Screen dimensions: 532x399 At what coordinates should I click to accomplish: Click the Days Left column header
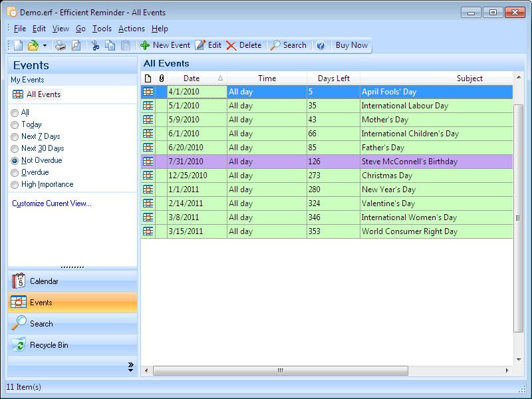point(334,78)
